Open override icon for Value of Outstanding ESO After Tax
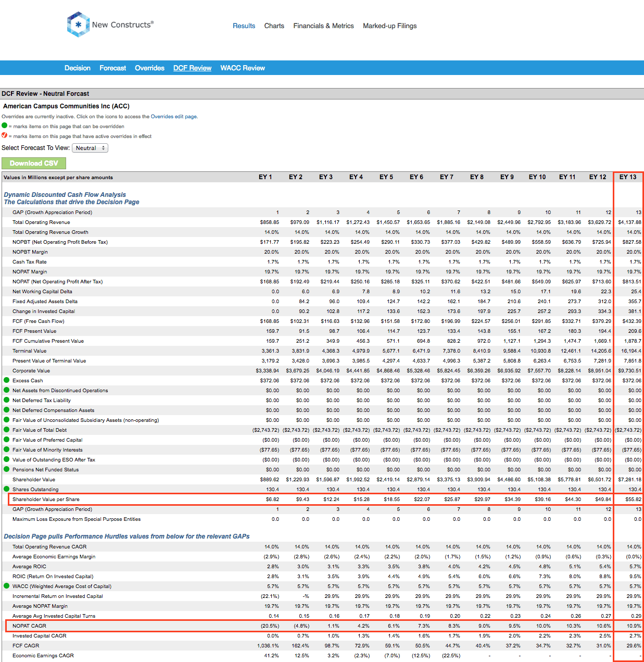The image size is (644, 662). [x=7, y=459]
